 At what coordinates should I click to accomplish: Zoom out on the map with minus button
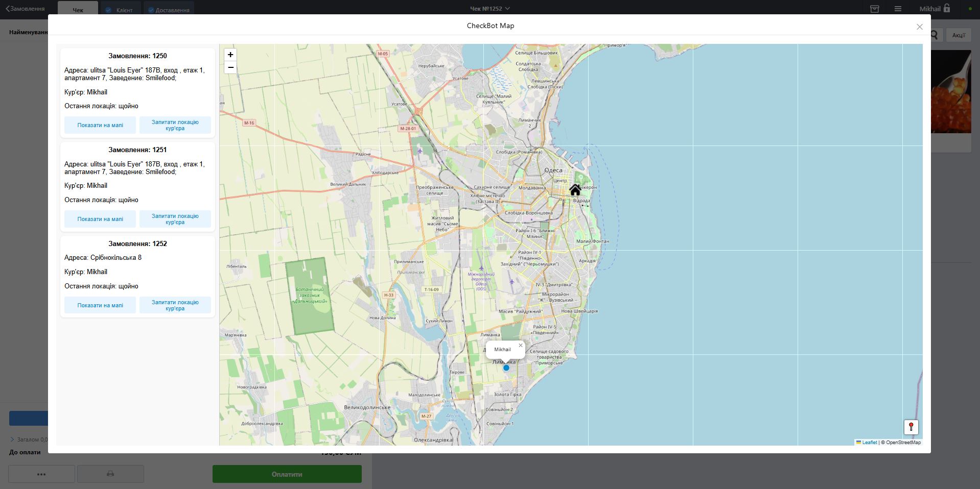tap(230, 67)
